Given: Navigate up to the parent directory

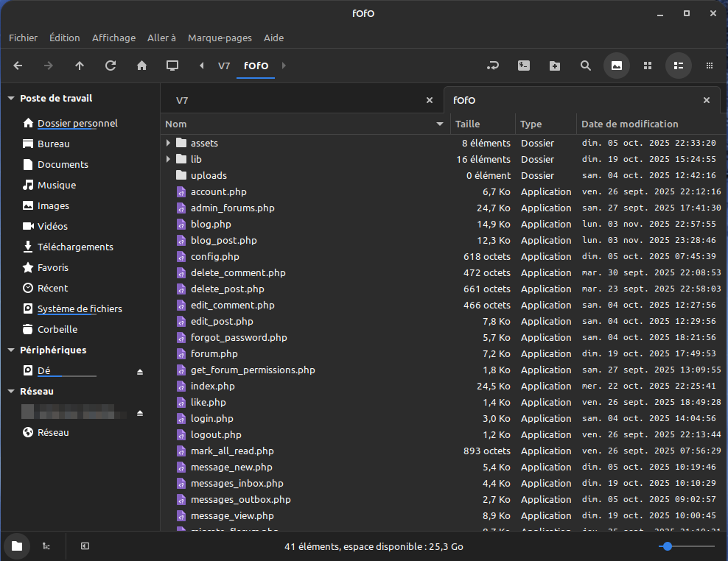Looking at the screenshot, I should tap(80, 66).
